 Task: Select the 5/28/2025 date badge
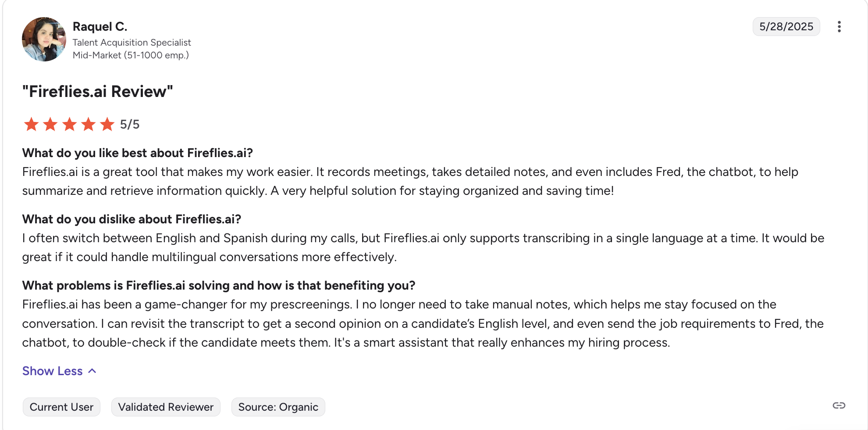pos(786,27)
